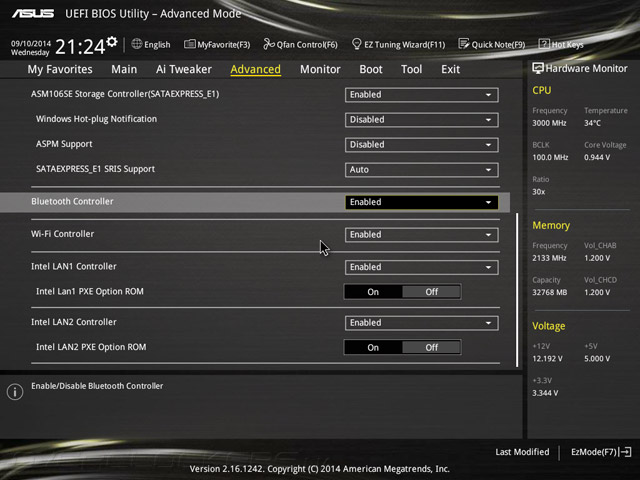The height and width of the screenshot is (480, 640).
Task: Open Bluetooth Controller dropdown
Action: [x=422, y=202]
